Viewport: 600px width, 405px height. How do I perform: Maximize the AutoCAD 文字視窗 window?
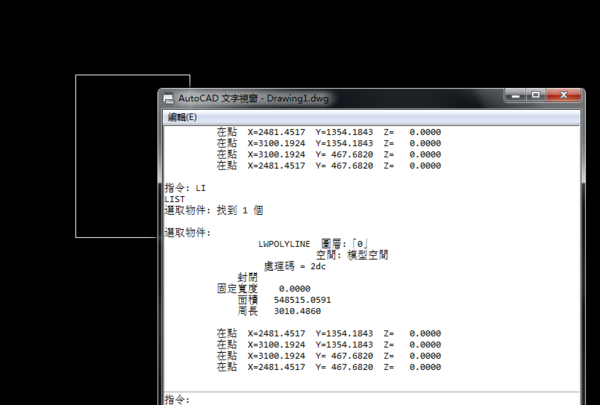point(535,95)
